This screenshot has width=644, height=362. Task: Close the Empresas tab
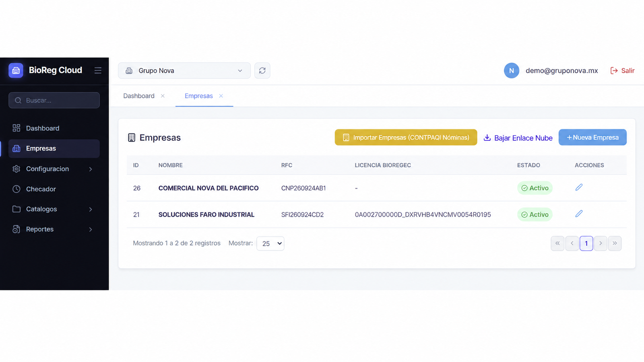click(x=221, y=96)
